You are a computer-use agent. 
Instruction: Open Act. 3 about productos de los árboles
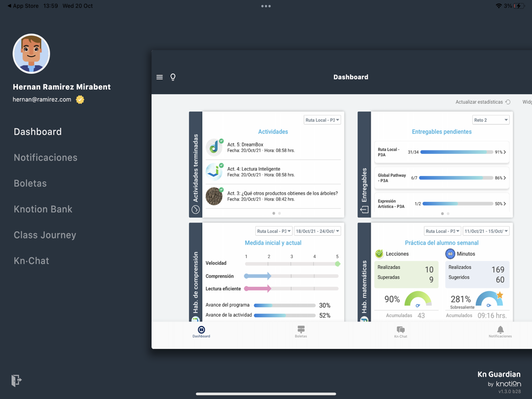tap(273, 196)
